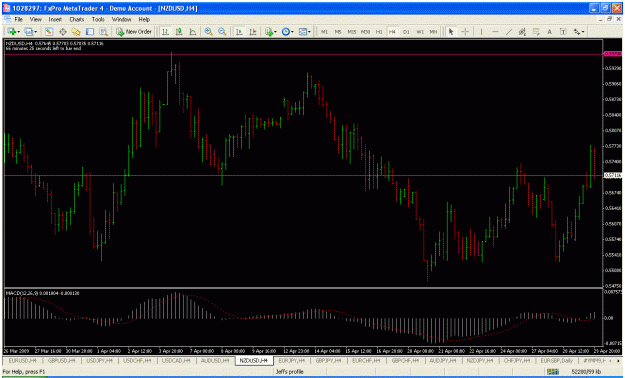
Task: Click the 'Jeff's profile' status bar text
Action: coord(289,372)
